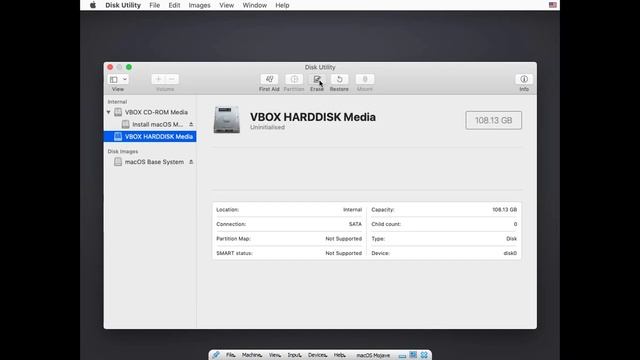Screen dimensions: 640x360
Task: Open the Images menu
Action: pos(199,5)
